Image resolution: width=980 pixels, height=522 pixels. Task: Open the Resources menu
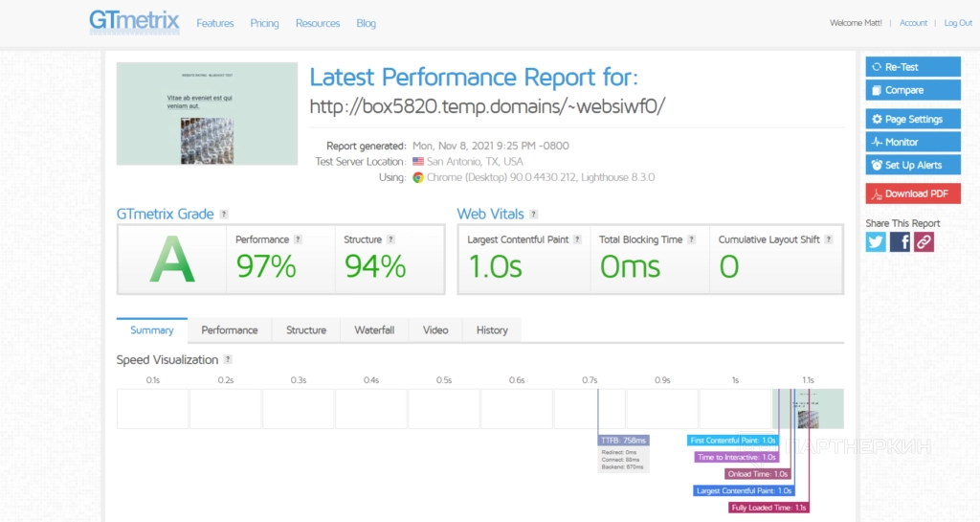coord(318,23)
